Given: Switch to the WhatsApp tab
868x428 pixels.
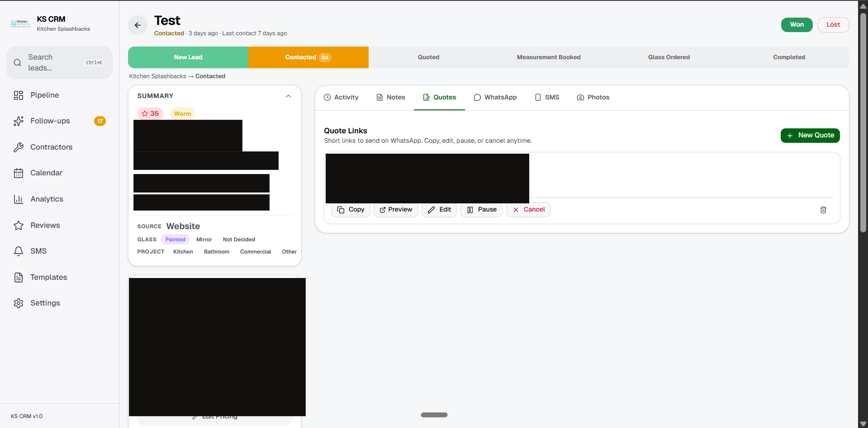Looking at the screenshot, I should [495, 97].
